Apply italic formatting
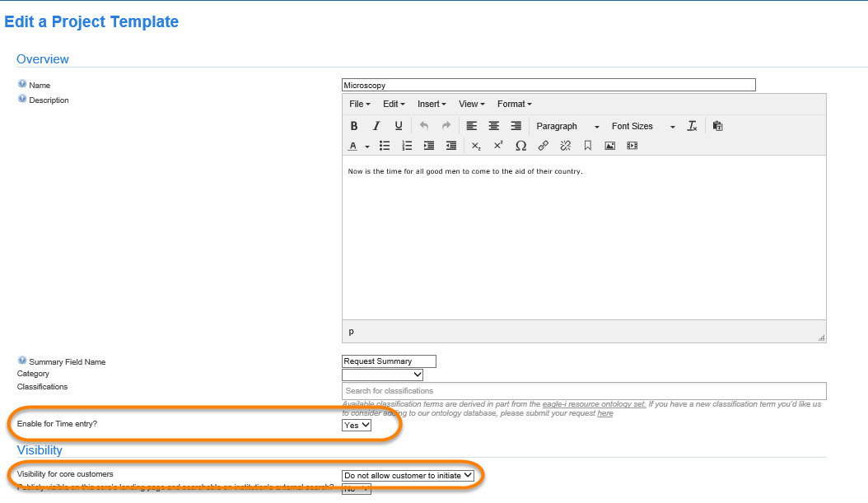This screenshot has height=503, width=868. [376, 126]
